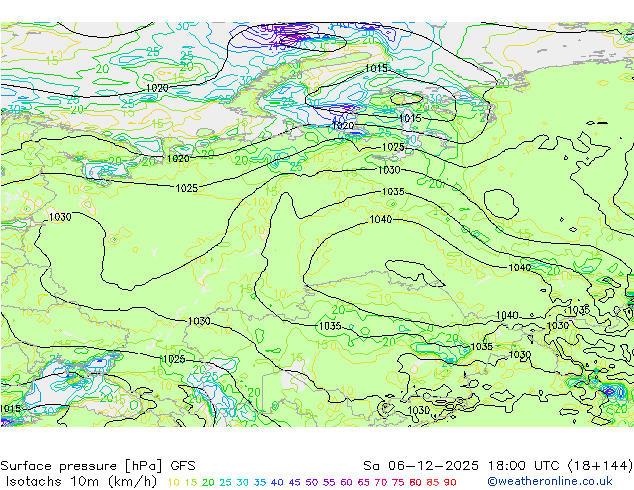Select the forecast date "Sa 06-12-2025 18:00 UTC (18+144)"
The height and width of the screenshot is (490, 634).
point(498,466)
